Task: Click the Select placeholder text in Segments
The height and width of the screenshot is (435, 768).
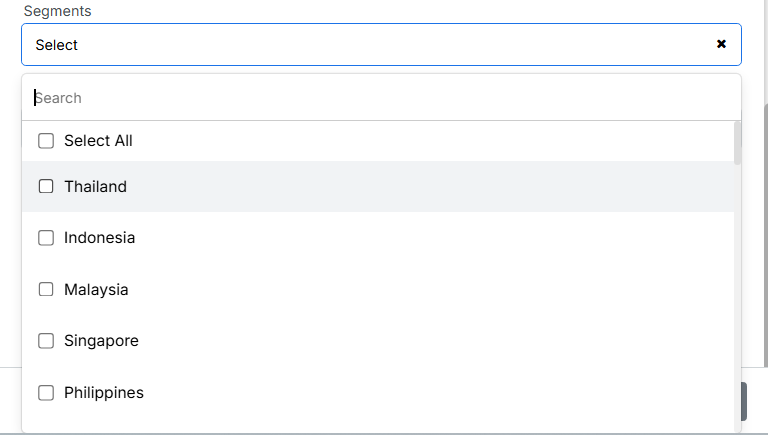Action: (56, 45)
